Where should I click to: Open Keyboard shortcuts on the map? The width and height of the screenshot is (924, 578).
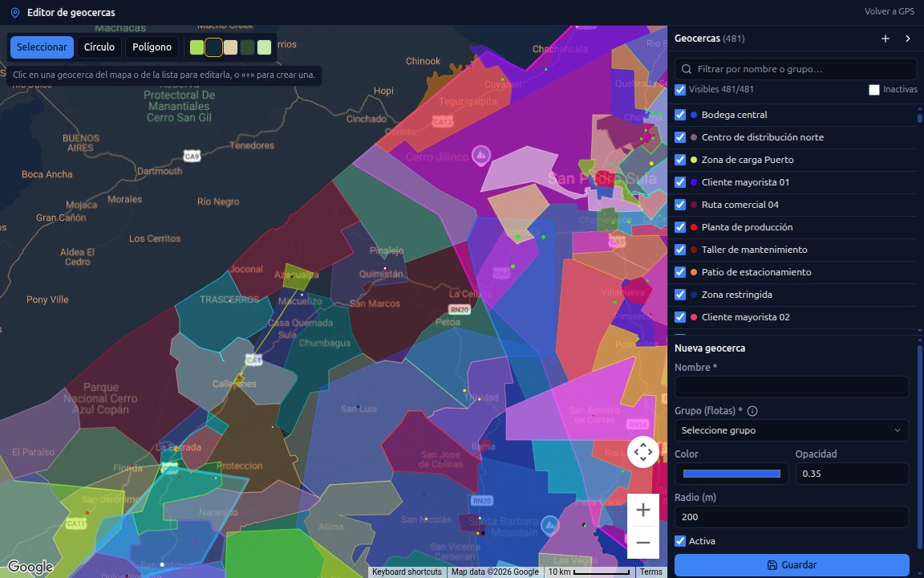click(x=407, y=572)
